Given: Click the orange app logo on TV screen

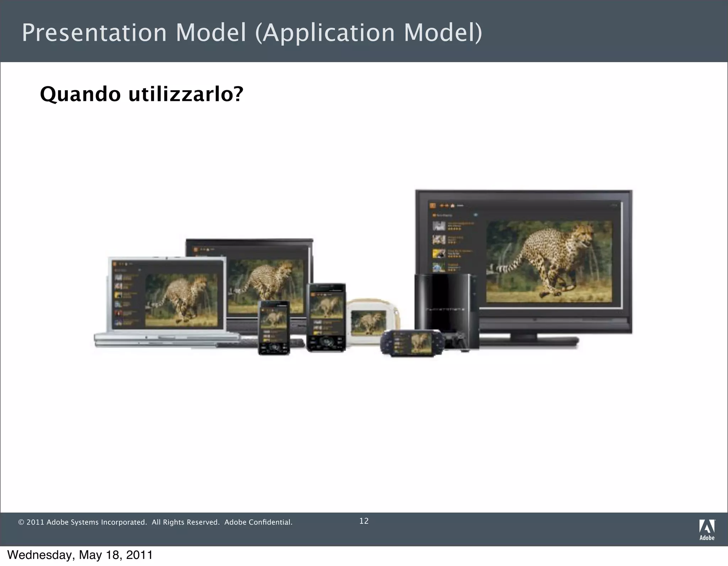Looking at the screenshot, I should [x=433, y=205].
